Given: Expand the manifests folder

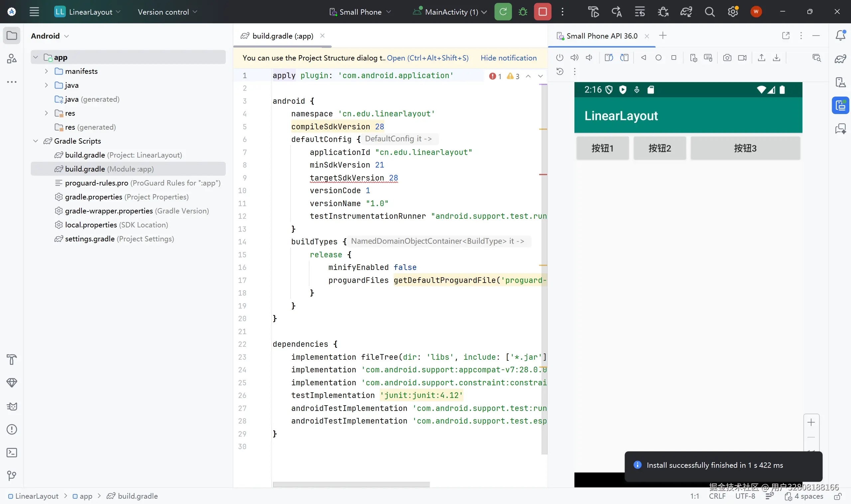Looking at the screenshot, I should (47, 71).
